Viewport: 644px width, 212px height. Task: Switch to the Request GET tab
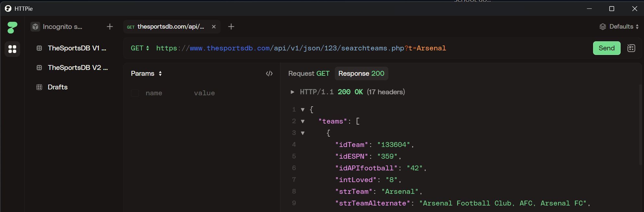click(x=309, y=73)
